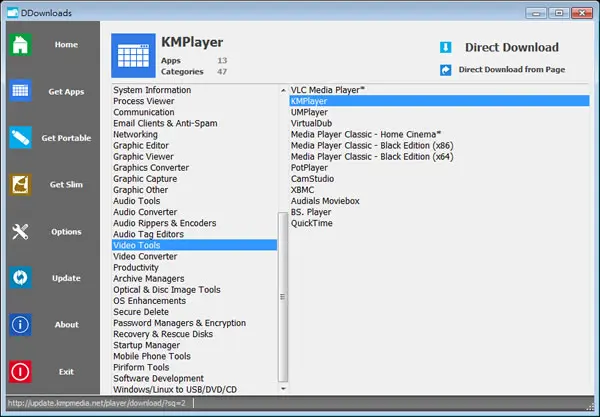
Task: Click the green Home house icon
Action: (20, 45)
